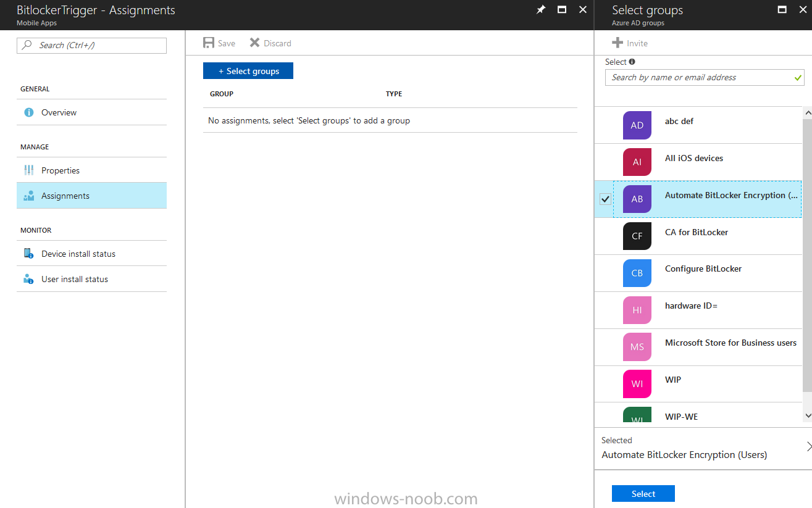Click the WI avatar for WIP group
The width and height of the screenshot is (812, 508).
point(637,384)
